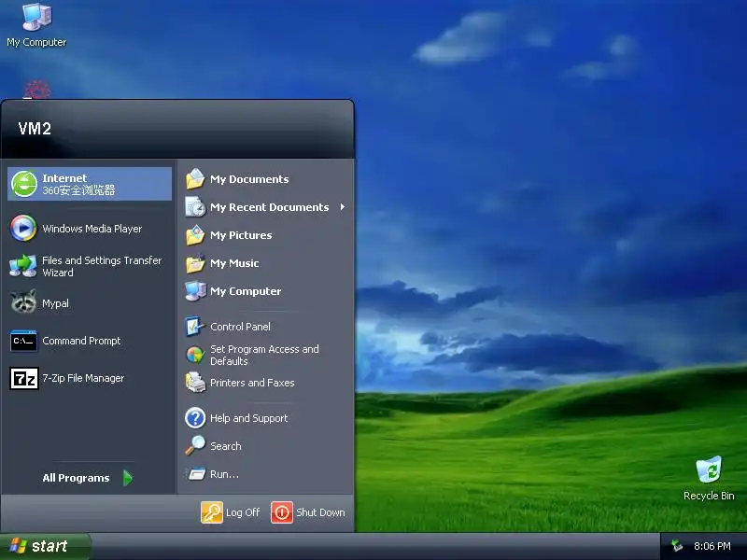
Task: Launch the 7-Zip File Manager icon
Action: click(x=24, y=379)
